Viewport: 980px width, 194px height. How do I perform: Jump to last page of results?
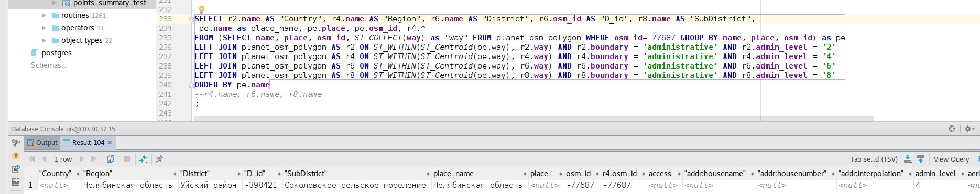point(94,159)
